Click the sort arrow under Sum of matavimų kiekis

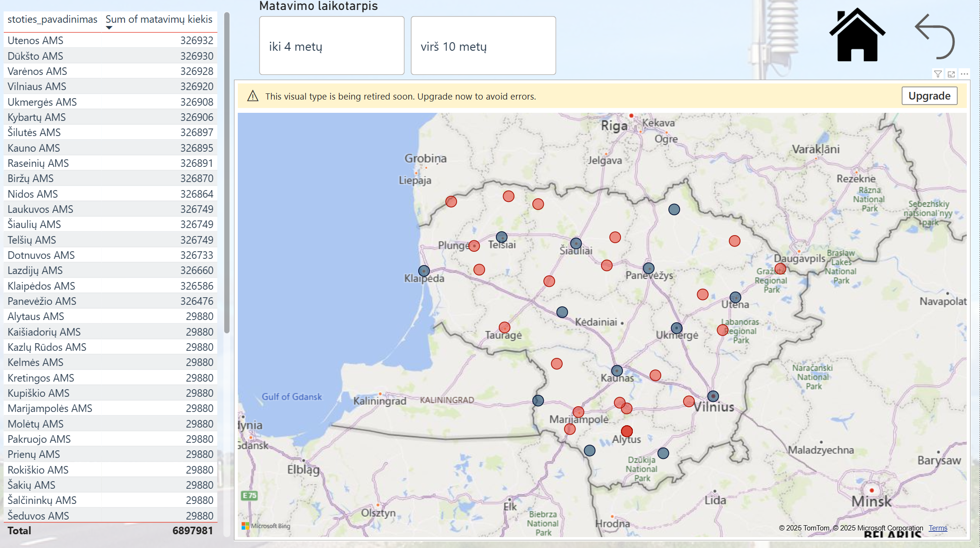pyautogui.click(x=109, y=27)
